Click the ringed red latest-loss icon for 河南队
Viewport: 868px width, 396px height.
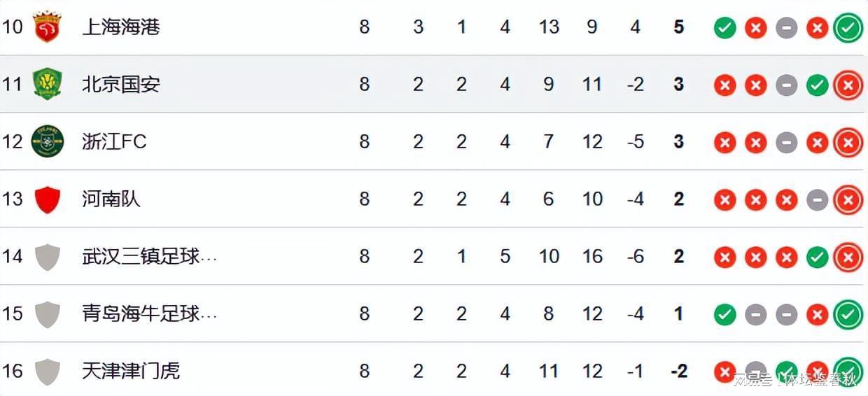(x=848, y=200)
